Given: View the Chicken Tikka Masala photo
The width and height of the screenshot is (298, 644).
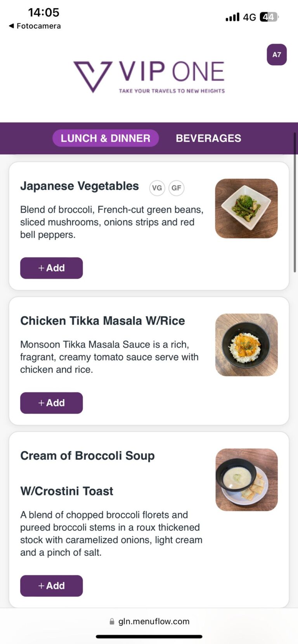Looking at the screenshot, I should 246,345.
